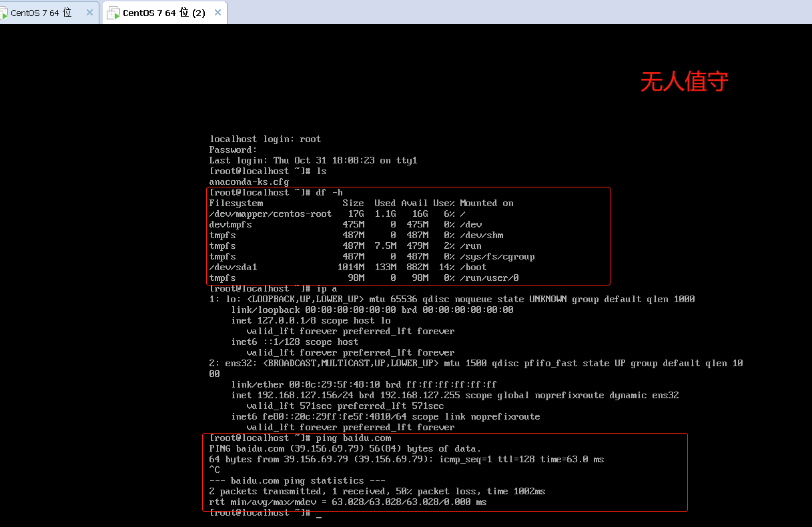Click the '/boot' mount point
This screenshot has width=812, height=527.
click(473, 267)
